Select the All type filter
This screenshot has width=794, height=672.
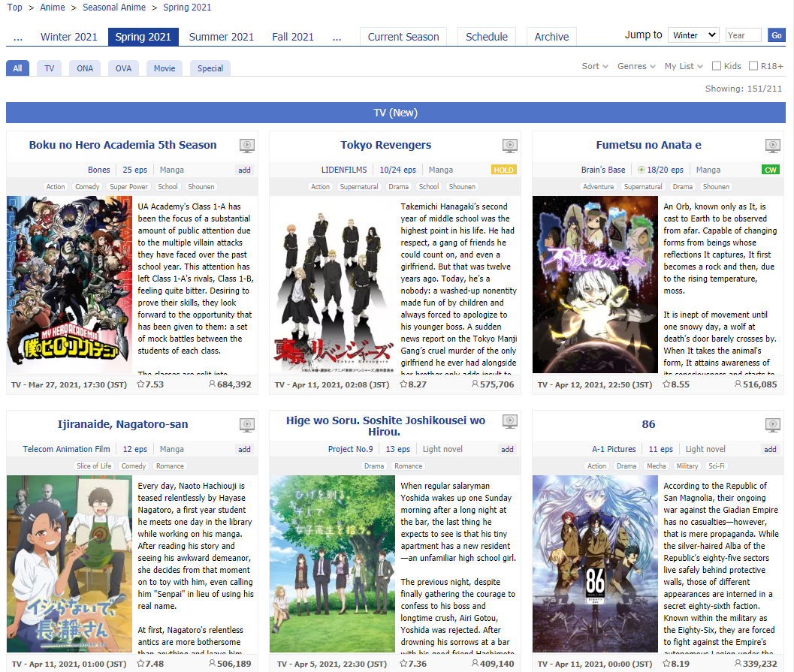tap(17, 68)
